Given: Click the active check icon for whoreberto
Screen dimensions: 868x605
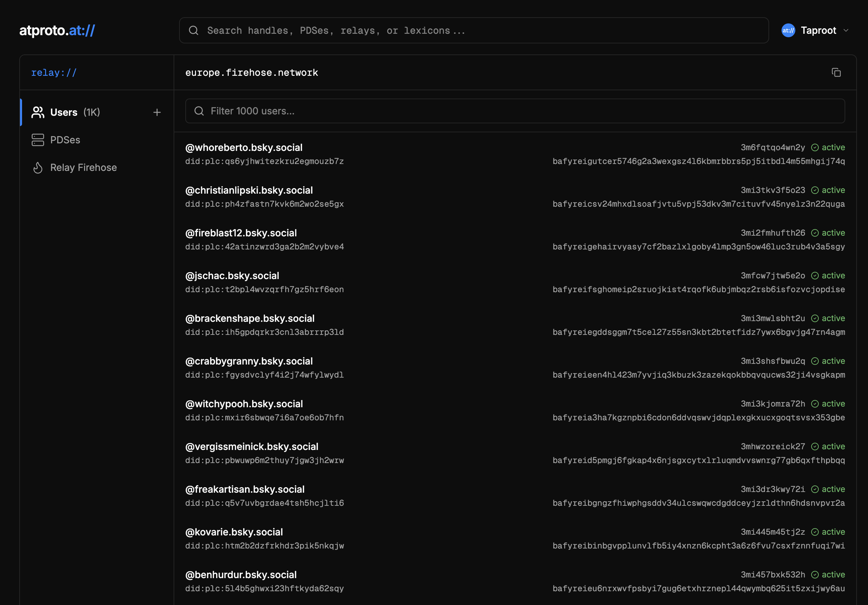Looking at the screenshot, I should click(815, 147).
